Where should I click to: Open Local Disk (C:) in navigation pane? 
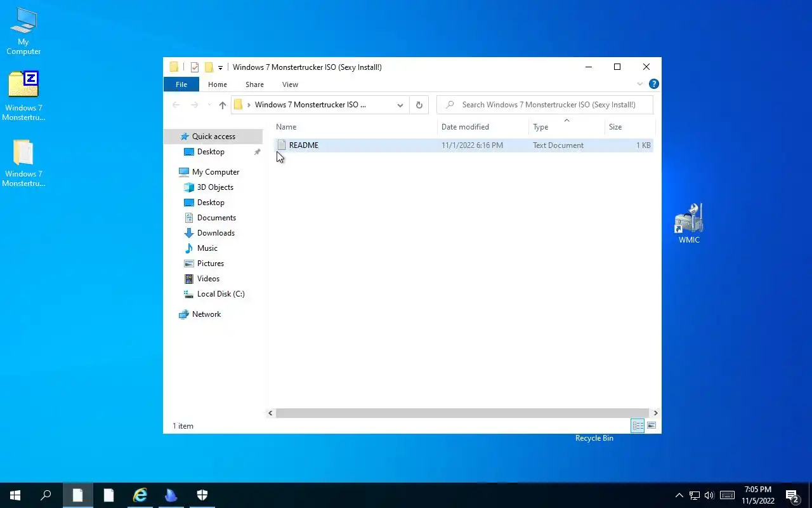tap(220, 294)
